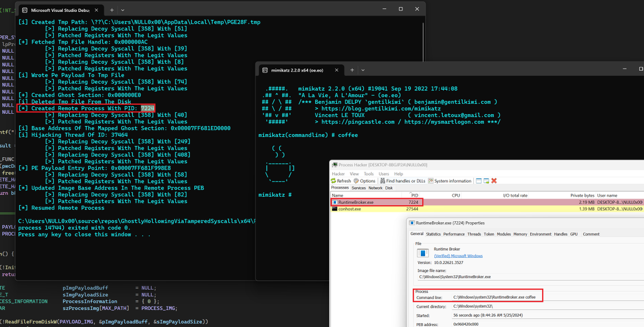
Task: Select the Modules properties tab
Action: point(504,234)
